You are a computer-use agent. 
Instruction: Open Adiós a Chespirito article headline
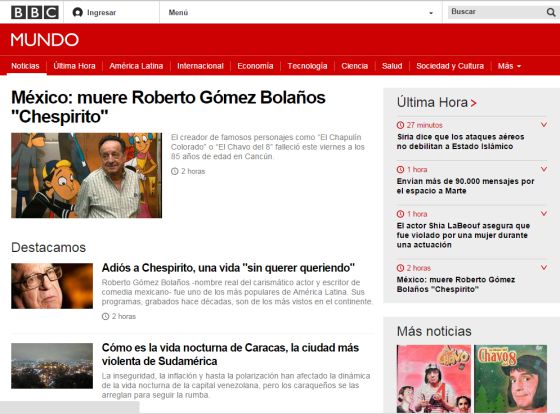228,268
